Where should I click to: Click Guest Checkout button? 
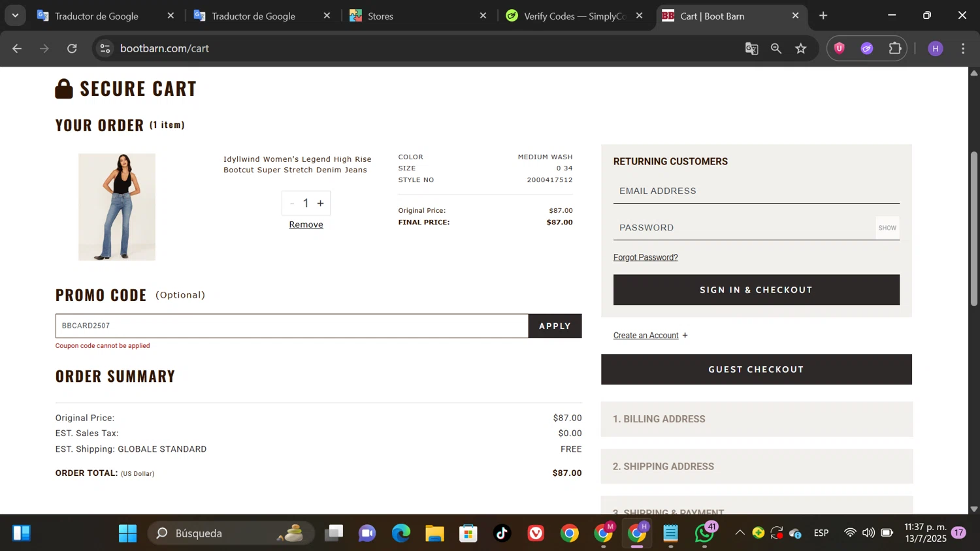click(756, 370)
